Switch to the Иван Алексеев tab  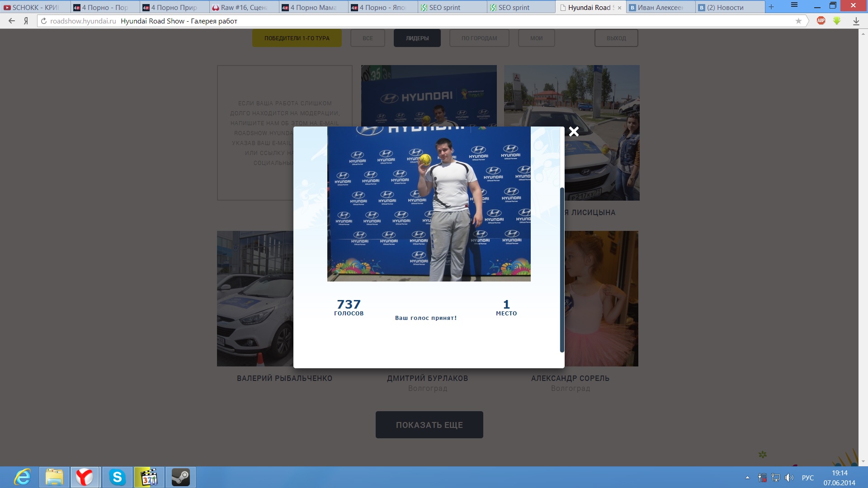point(659,7)
